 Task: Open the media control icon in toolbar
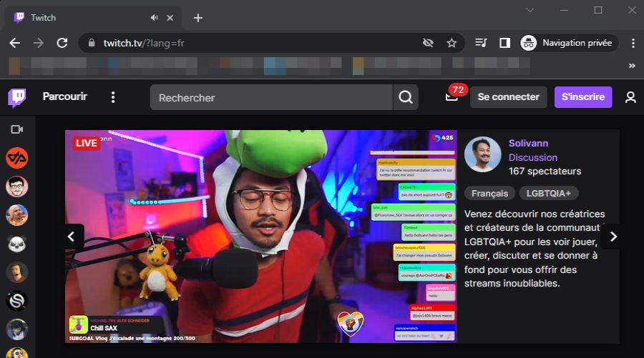[x=481, y=43]
